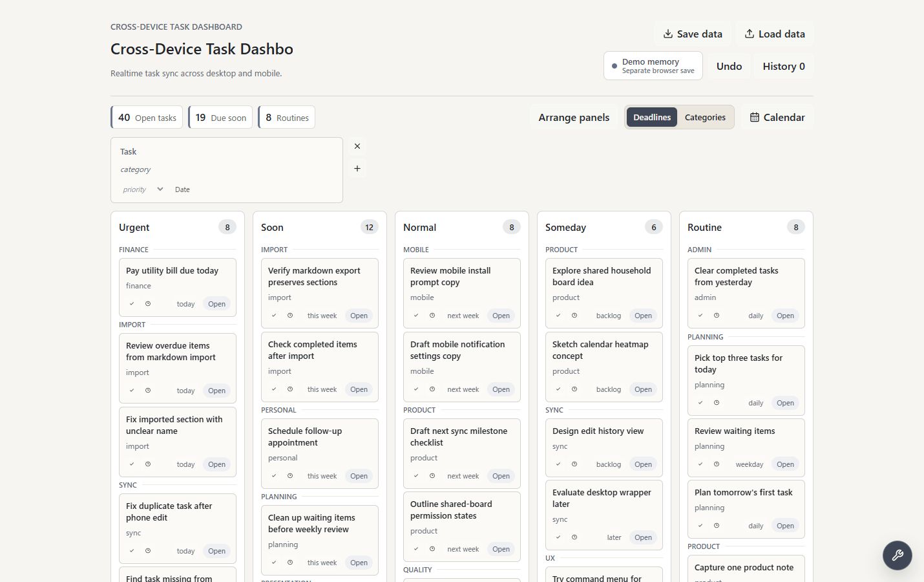The width and height of the screenshot is (924, 582).
Task: Click clock icon on Sketch calendar heatmap card
Action: (x=574, y=389)
